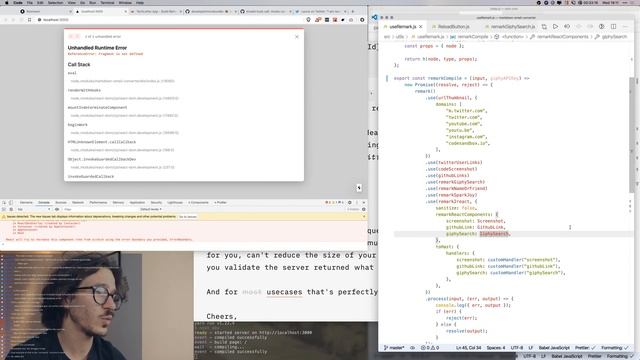Image resolution: width=640 pixels, height=360 pixels.
Task: Open the Network tab in DevTools
Action: (78, 202)
